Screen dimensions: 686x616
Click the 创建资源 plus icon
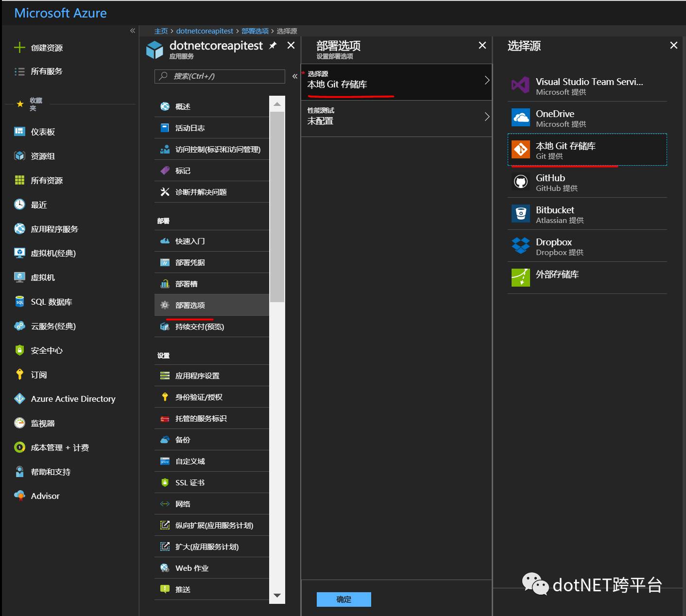pyautogui.click(x=19, y=48)
